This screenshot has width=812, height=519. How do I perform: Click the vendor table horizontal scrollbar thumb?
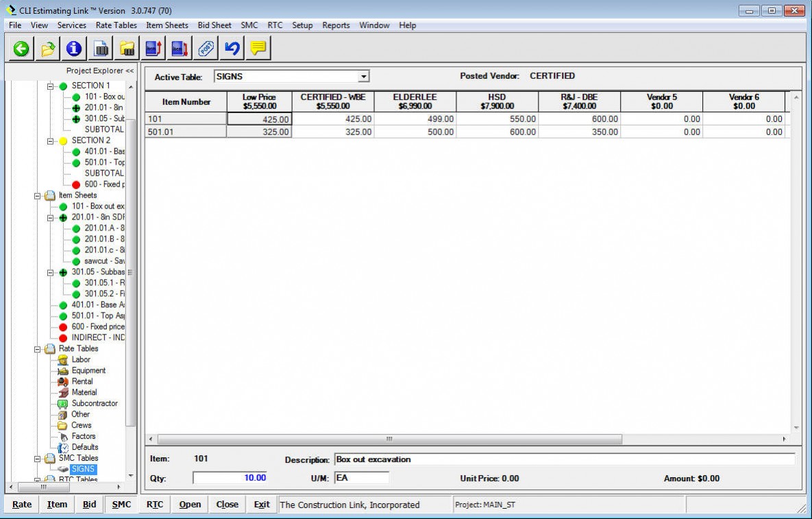pyautogui.click(x=389, y=439)
